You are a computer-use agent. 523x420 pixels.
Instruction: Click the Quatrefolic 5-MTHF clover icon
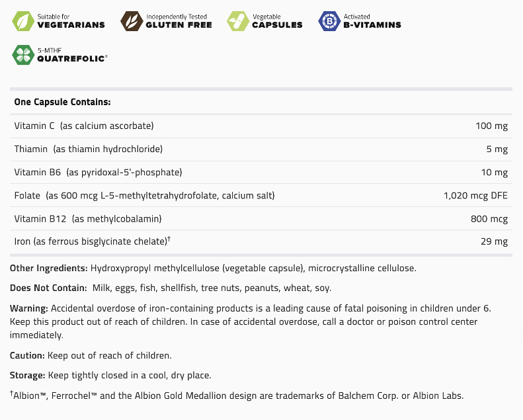pos(22,55)
